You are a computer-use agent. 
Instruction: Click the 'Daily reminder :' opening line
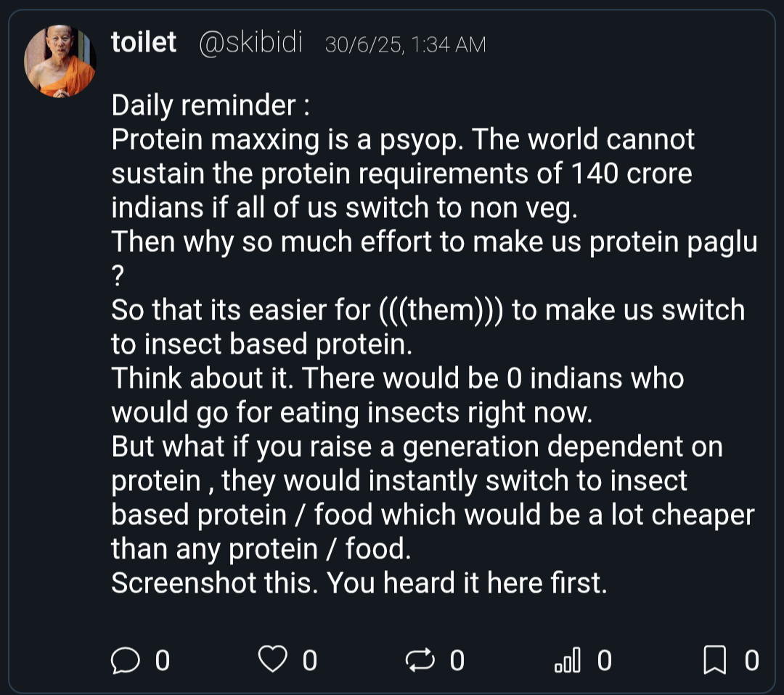coord(211,105)
